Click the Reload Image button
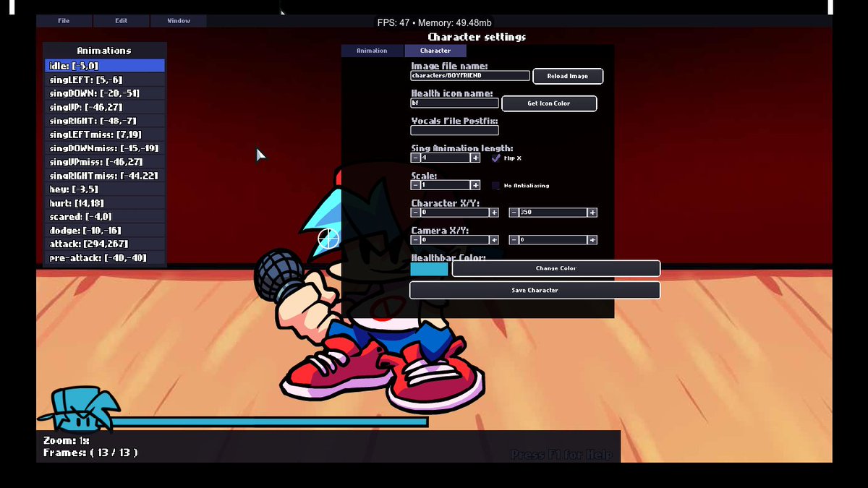The width and height of the screenshot is (868, 488). pos(568,76)
